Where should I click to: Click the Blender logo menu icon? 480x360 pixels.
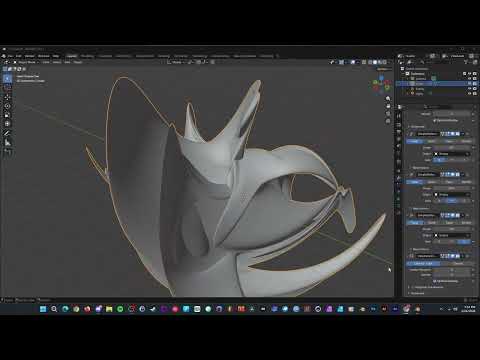tap(4, 56)
